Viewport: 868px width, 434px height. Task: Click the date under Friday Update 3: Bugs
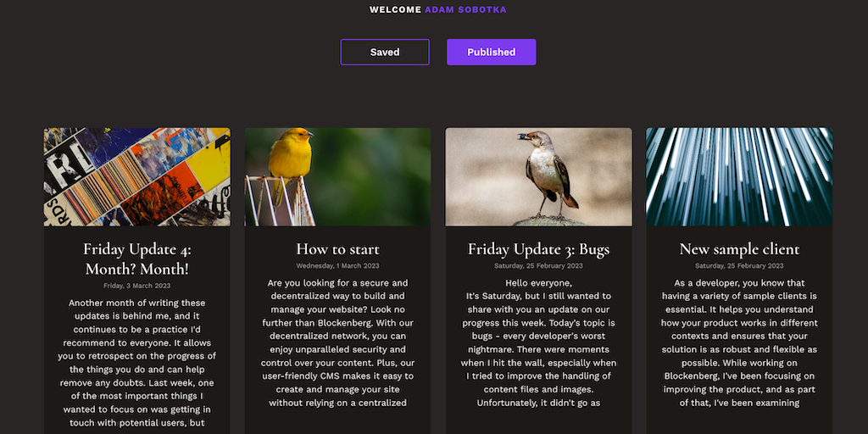point(538,266)
